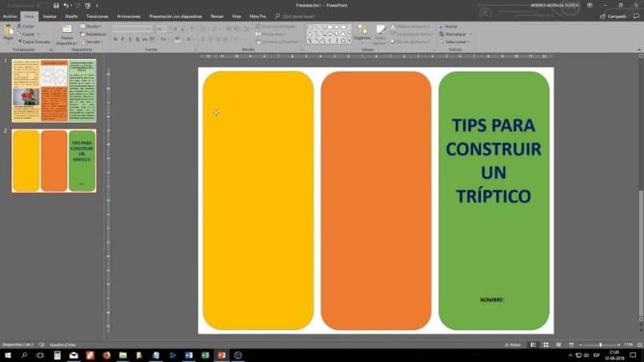
Task: Open Firefox from the taskbar
Action: pos(106,355)
